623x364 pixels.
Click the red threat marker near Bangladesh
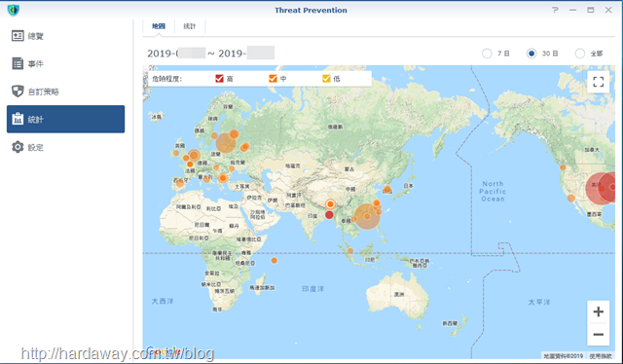(329, 215)
